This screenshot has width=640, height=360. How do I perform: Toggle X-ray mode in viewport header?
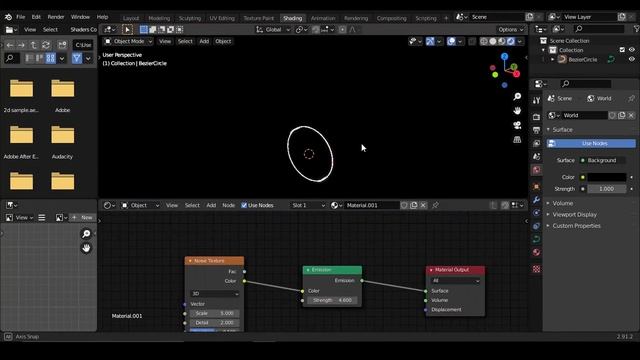[x=472, y=41]
